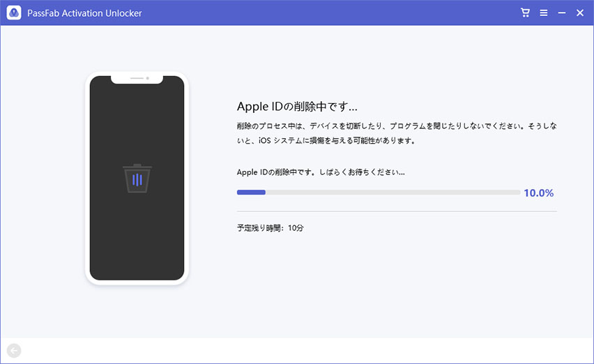Screen dimensions: 594x364
Task: Click the PassFab app logo icon
Action: (x=14, y=13)
